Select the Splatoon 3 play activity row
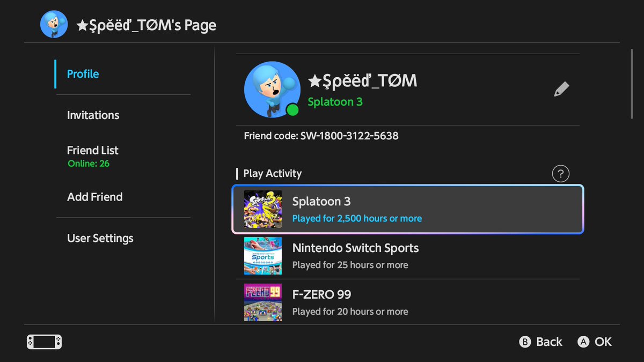The height and width of the screenshot is (362, 644). (x=408, y=209)
